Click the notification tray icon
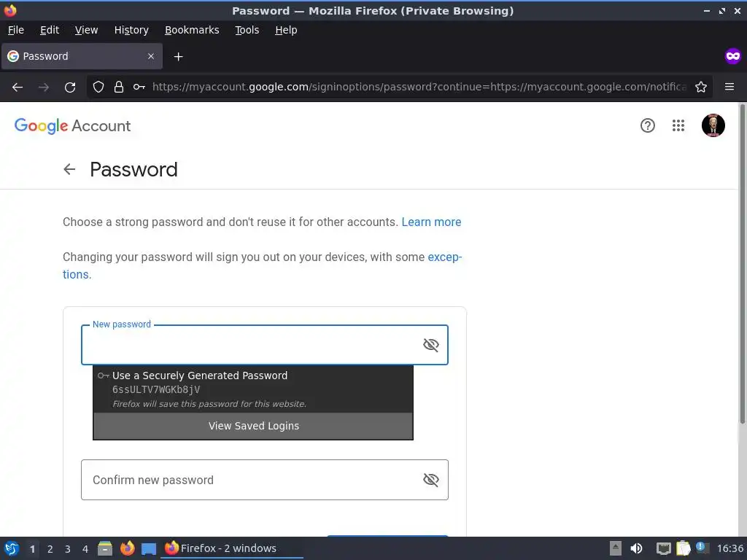Image resolution: width=747 pixels, height=560 pixels. point(703,548)
